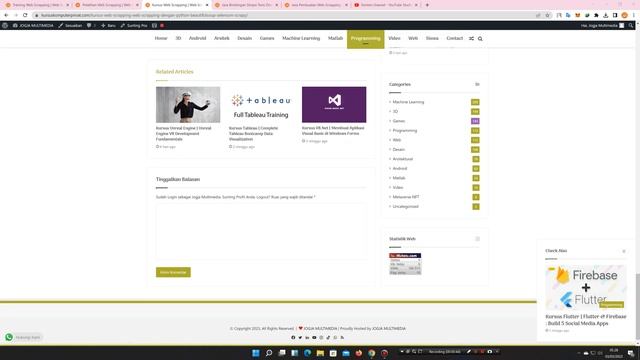Open Unreal Engine VR article thumbnail
Screen dimensions: 640x360
coord(188,104)
